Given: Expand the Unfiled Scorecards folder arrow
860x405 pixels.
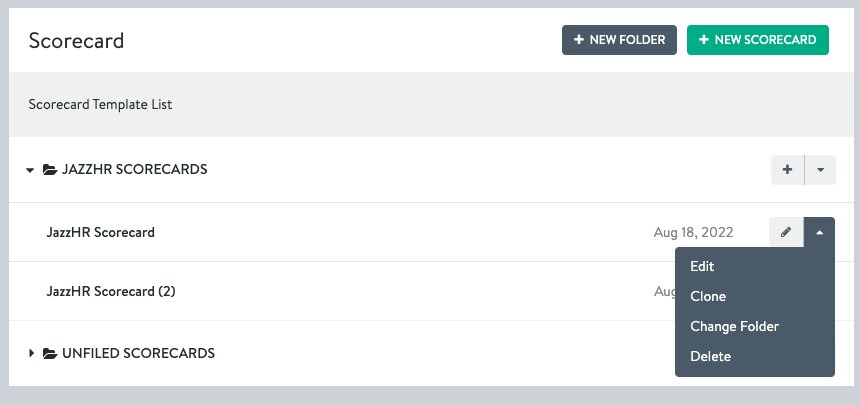Looking at the screenshot, I should coord(31,353).
